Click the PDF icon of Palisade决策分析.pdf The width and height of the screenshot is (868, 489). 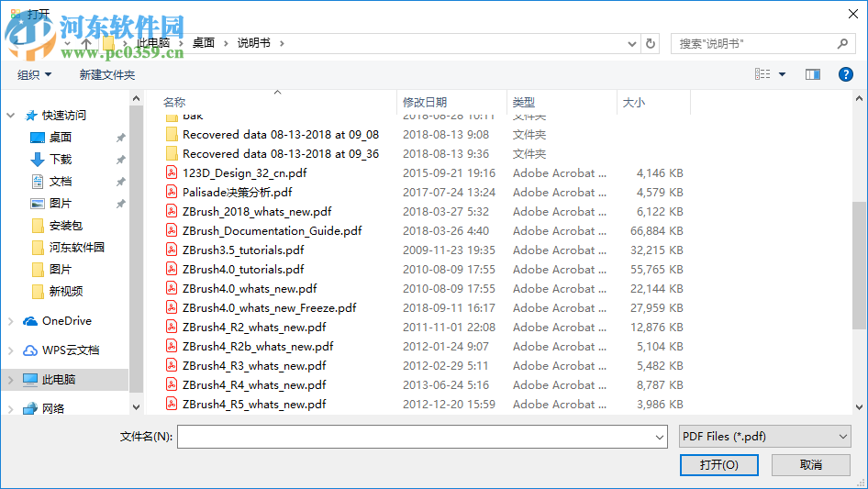pos(172,192)
